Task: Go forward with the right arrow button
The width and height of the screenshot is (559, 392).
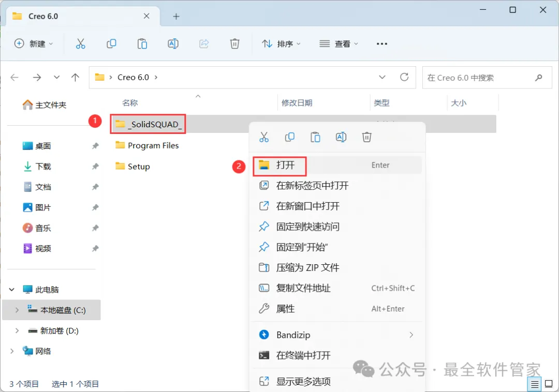Action: 37,77
